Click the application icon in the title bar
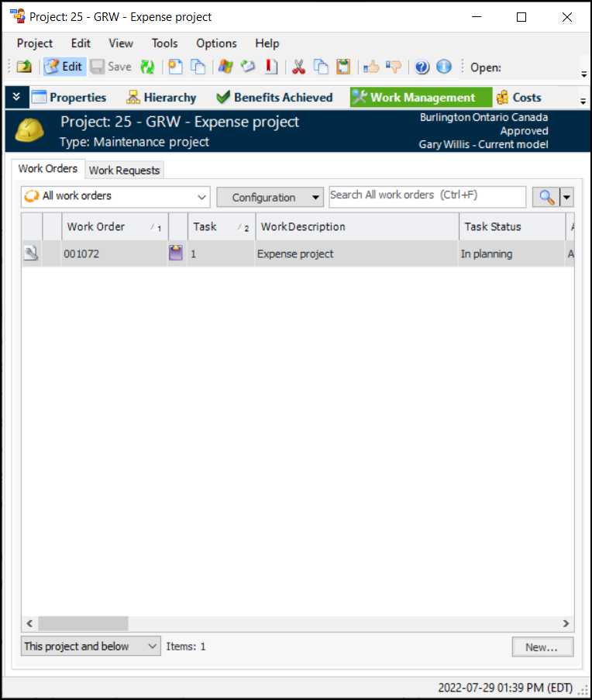Image resolution: width=592 pixels, height=700 pixels. pyautogui.click(x=18, y=16)
